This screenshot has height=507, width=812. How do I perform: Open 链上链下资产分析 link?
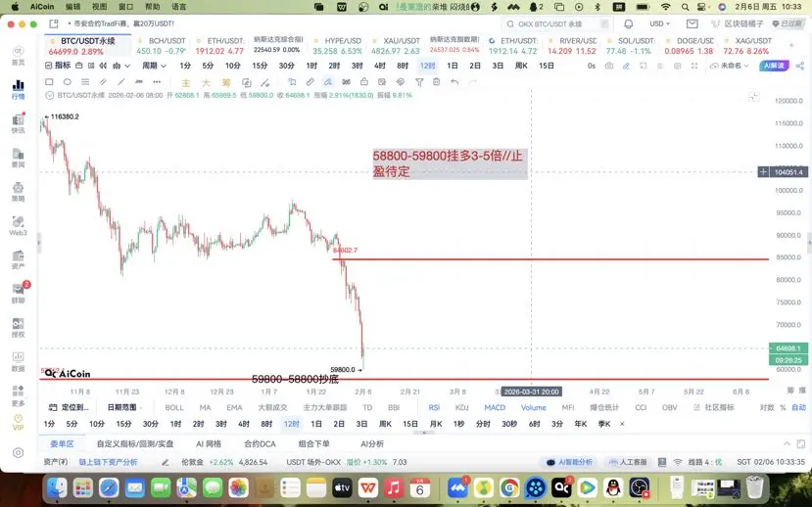pos(108,462)
